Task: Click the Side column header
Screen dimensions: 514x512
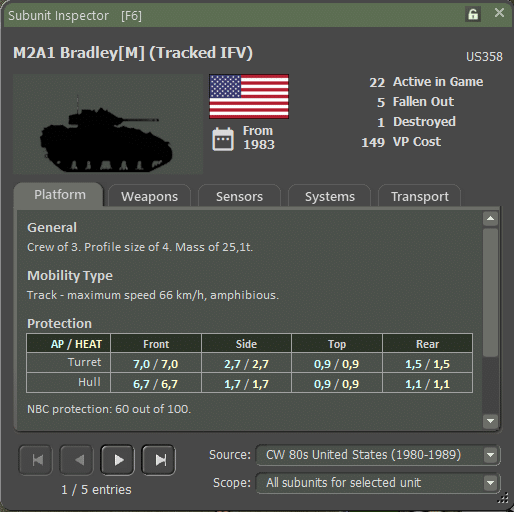Action: click(246, 344)
